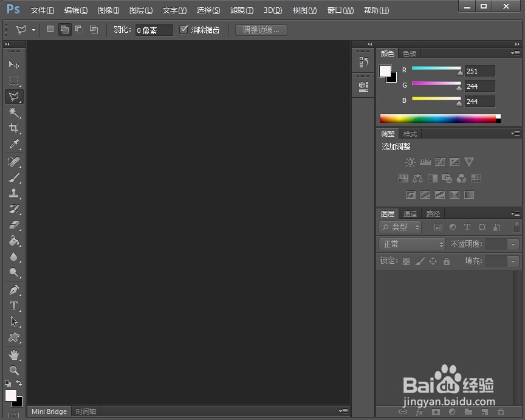The width and height of the screenshot is (525, 420).
Task: Select the Rectangular Marquee tool
Action: tap(14, 80)
